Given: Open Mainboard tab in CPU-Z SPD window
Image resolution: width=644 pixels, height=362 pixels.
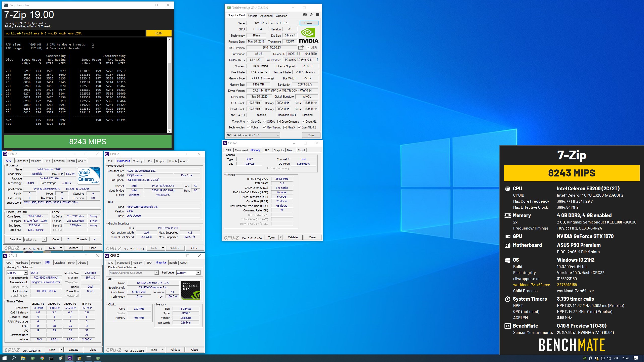Looking at the screenshot, I should (22, 263).
